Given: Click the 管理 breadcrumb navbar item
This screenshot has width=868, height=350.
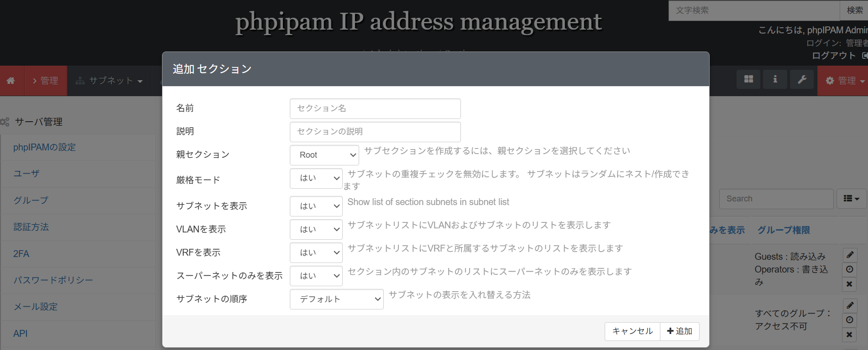Looking at the screenshot, I should tap(46, 81).
